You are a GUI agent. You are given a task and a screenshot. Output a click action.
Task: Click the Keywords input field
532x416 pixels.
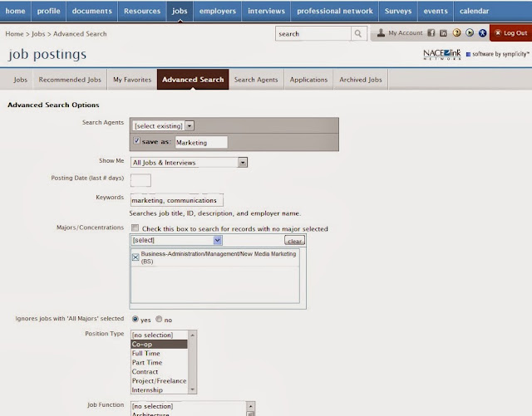177,200
